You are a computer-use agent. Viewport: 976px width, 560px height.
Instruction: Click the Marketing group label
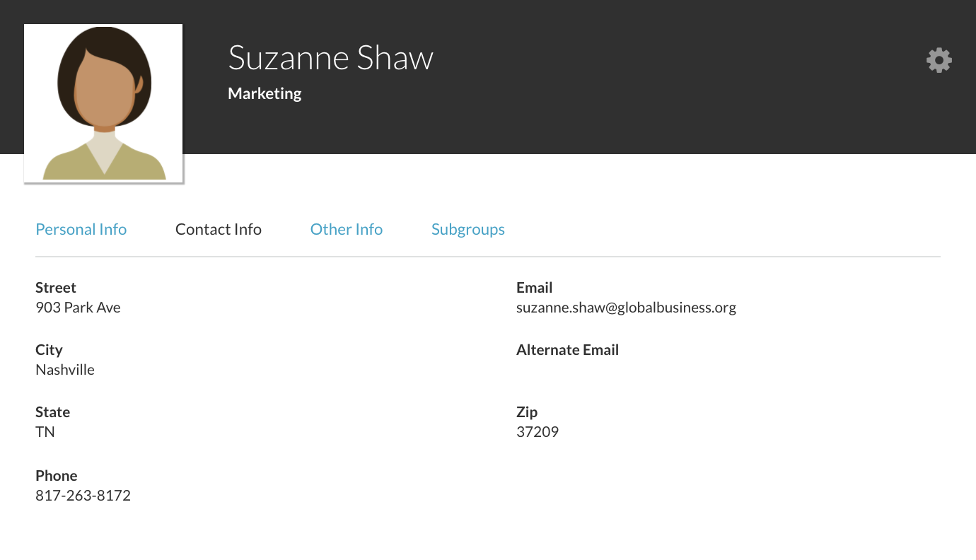265,93
